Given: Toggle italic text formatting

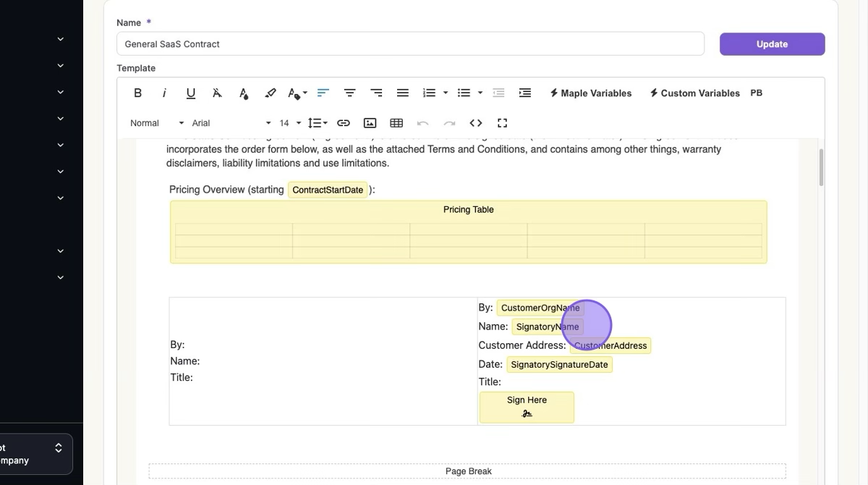Looking at the screenshot, I should 164,93.
